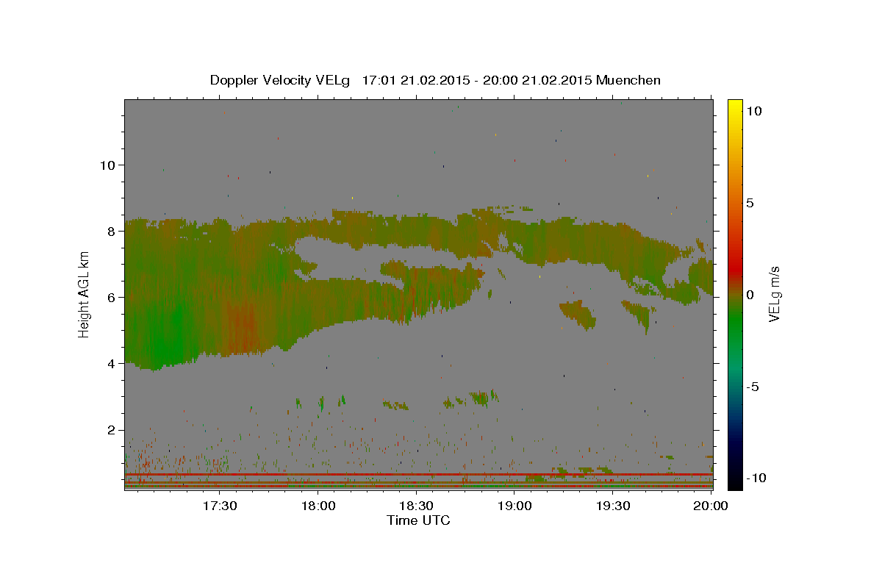Click the colorbar value label 10
The width and height of the screenshot is (882, 588).
[754, 111]
